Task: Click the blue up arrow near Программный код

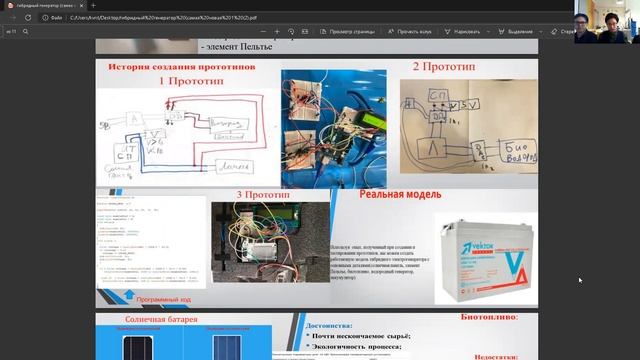Action: point(129,294)
